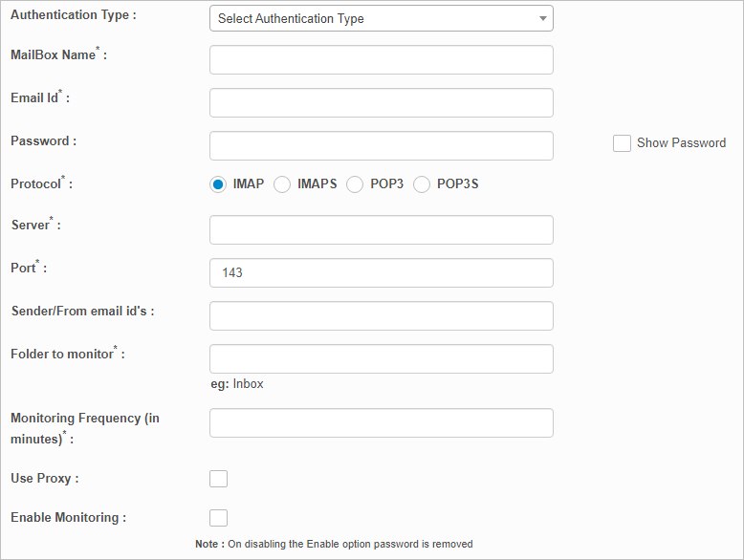Click the 'eg: Inbox' hint text

pos(236,384)
